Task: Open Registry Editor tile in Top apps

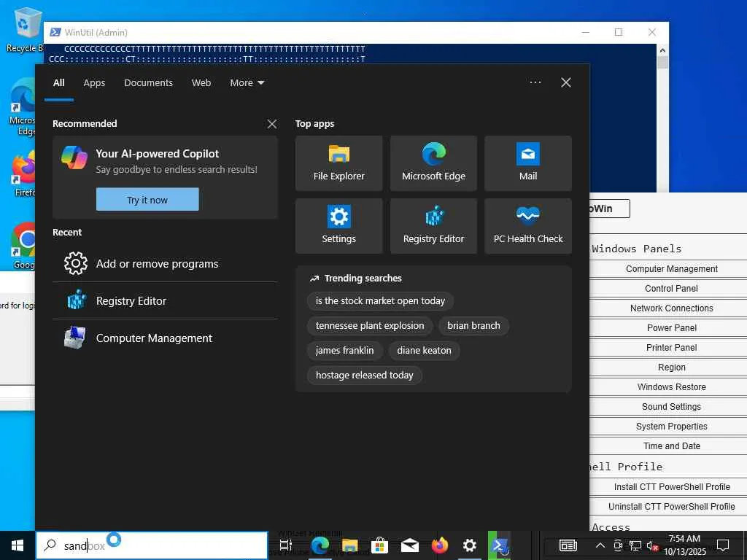Action: tap(433, 226)
